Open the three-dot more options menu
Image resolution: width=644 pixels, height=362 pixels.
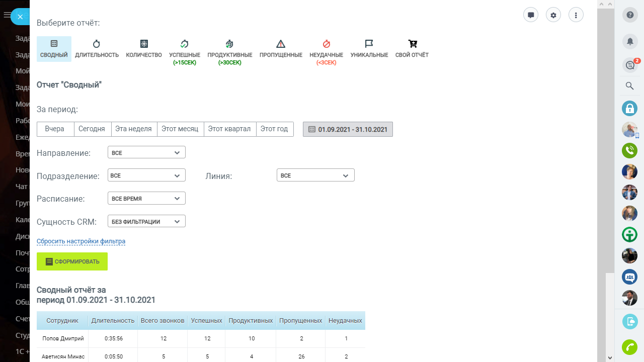576,15
